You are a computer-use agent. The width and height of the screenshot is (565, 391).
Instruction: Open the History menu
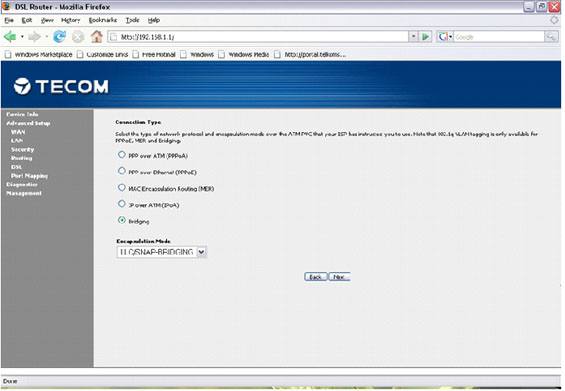coord(70,20)
